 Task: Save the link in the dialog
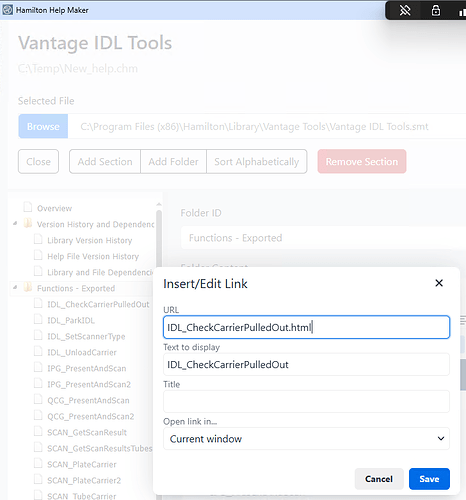coord(429,479)
